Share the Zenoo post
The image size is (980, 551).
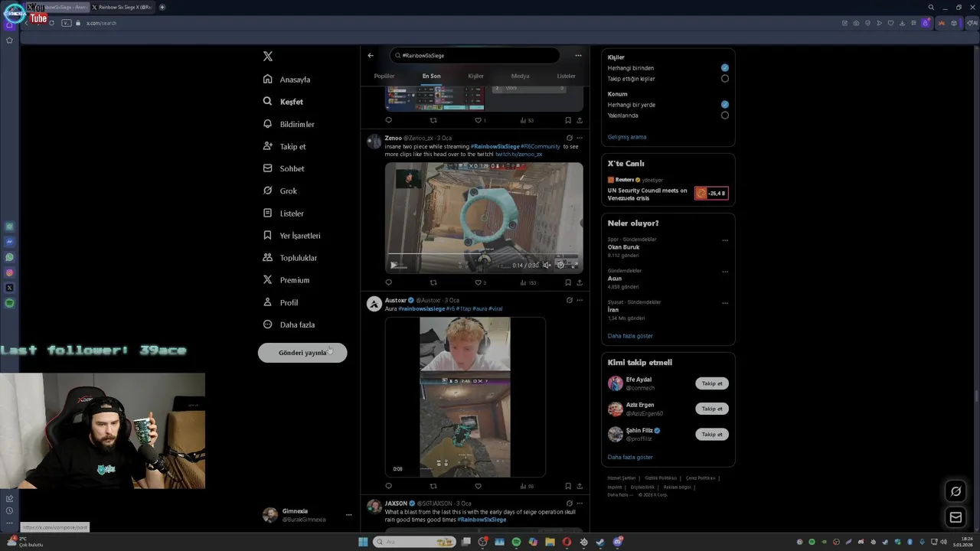580,282
